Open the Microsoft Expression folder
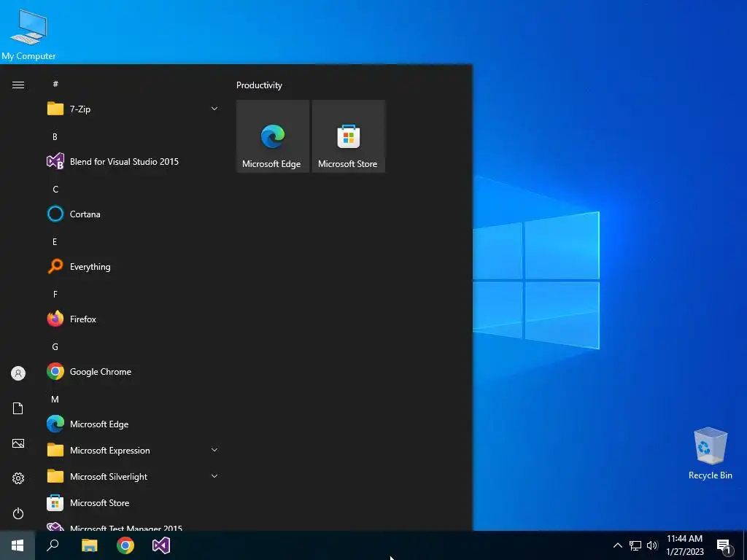Viewport: 747px width, 560px height. click(x=133, y=451)
